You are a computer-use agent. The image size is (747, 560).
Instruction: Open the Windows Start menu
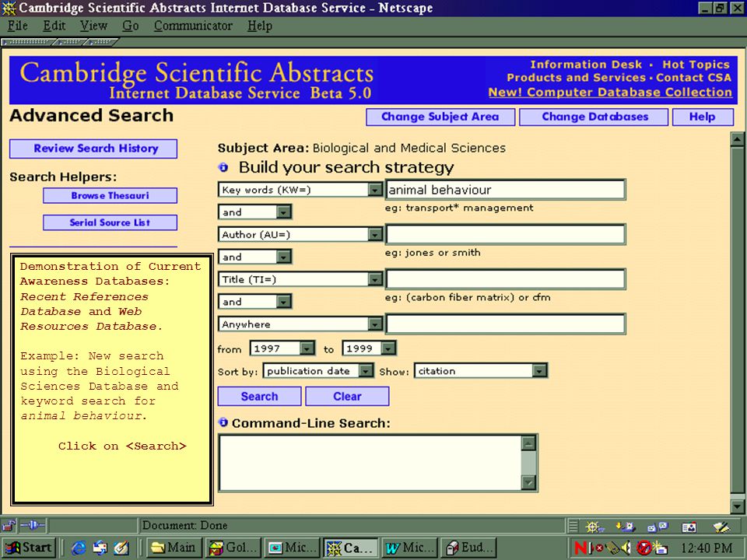tap(30, 548)
